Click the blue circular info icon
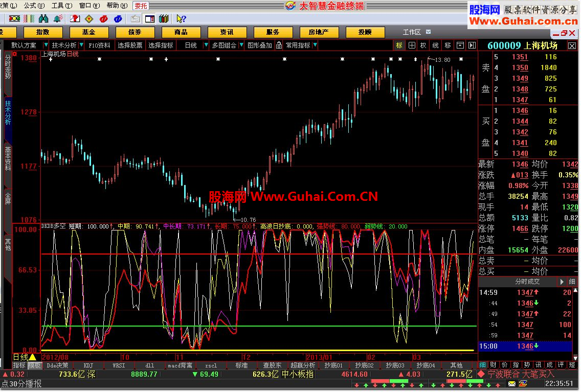581x392 pixels. 118,18
